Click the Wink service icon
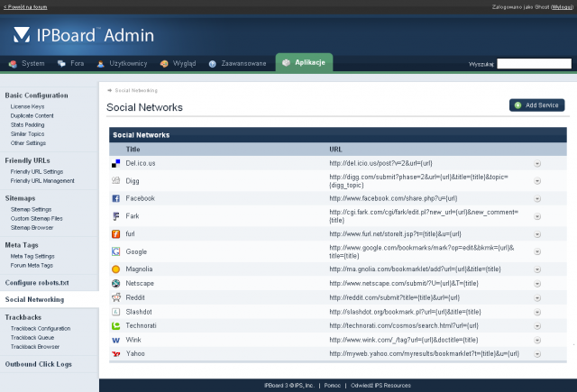 116,340
